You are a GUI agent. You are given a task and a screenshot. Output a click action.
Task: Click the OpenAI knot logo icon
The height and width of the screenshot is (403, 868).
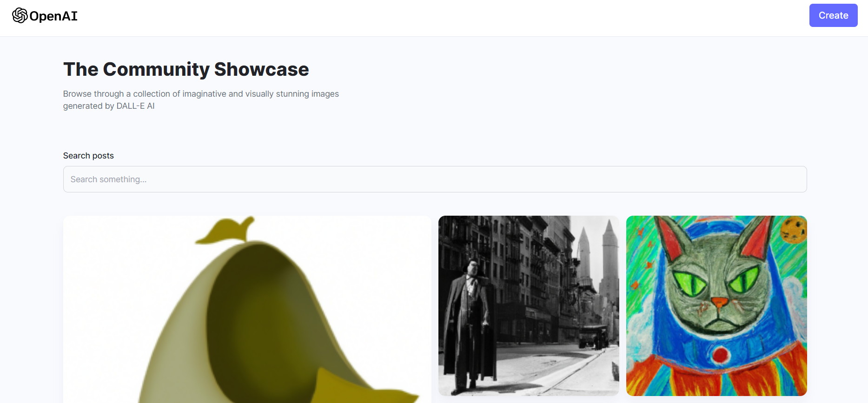pyautogui.click(x=20, y=15)
